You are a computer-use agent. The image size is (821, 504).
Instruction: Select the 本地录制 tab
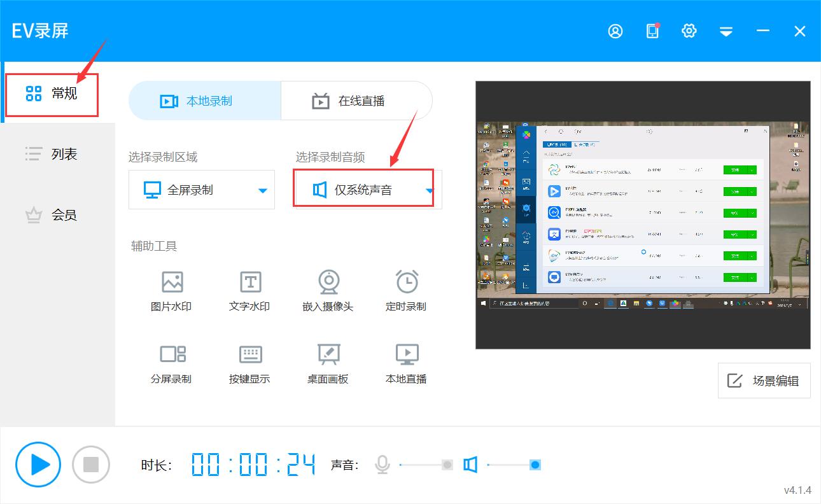pos(205,101)
